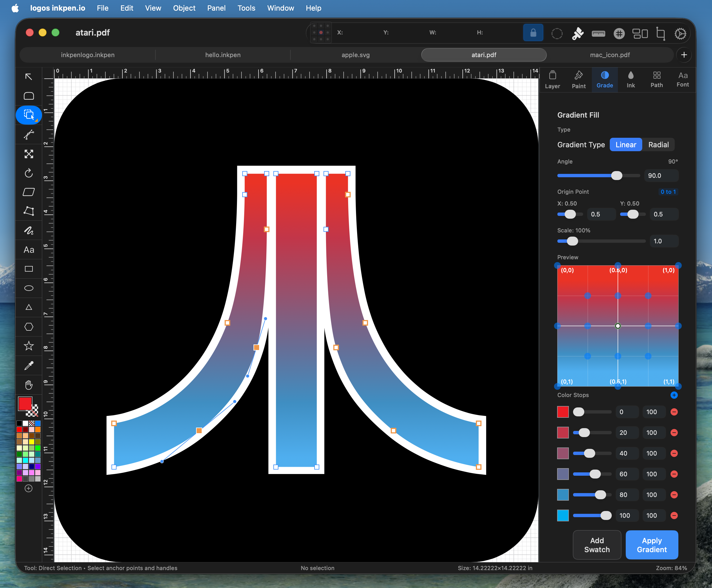Image resolution: width=712 pixels, height=588 pixels.
Task: Select the Polygon hexagon tool
Action: tap(29, 327)
